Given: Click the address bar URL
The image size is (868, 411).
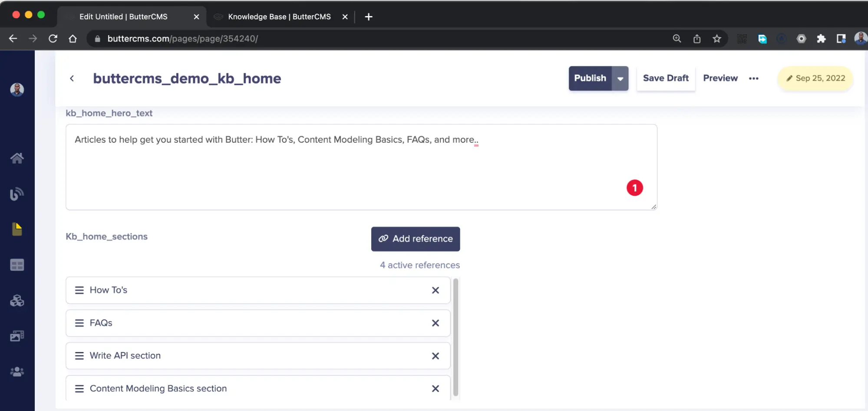Looking at the screenshot, I should [182, 39].
